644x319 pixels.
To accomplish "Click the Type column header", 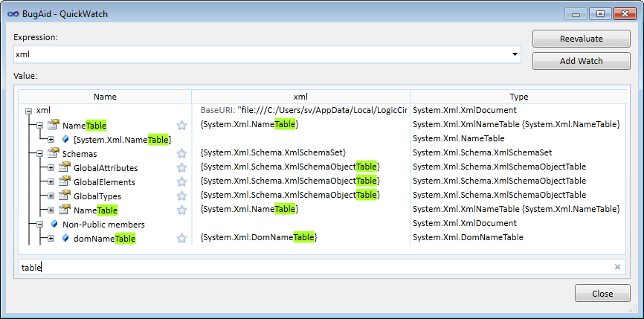I will (x=518, y=97).
